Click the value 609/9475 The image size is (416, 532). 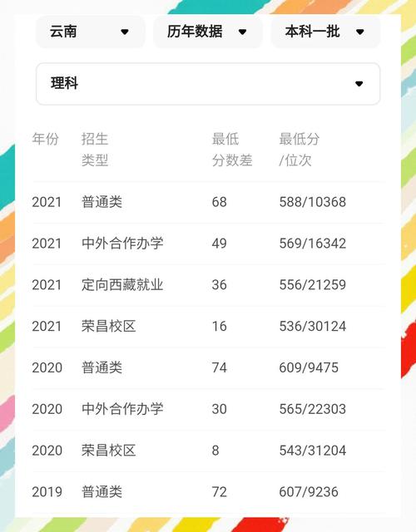[309, 367]
